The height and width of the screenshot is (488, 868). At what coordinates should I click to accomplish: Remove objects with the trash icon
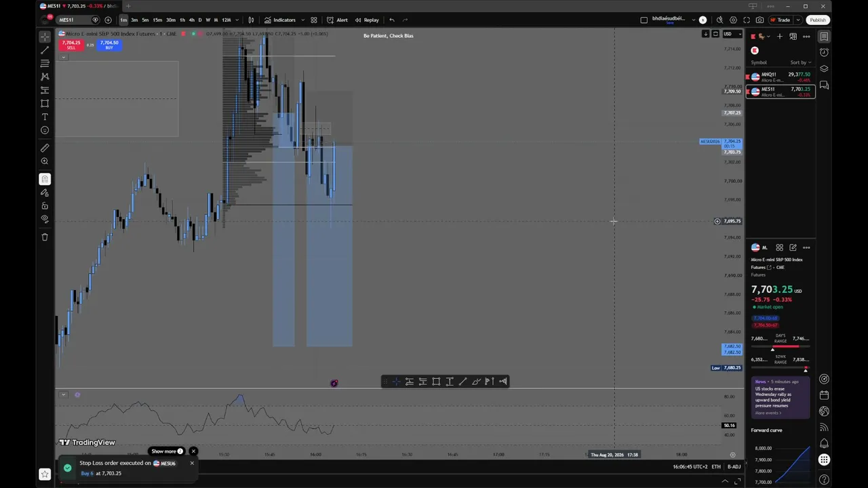pos(45,237)
